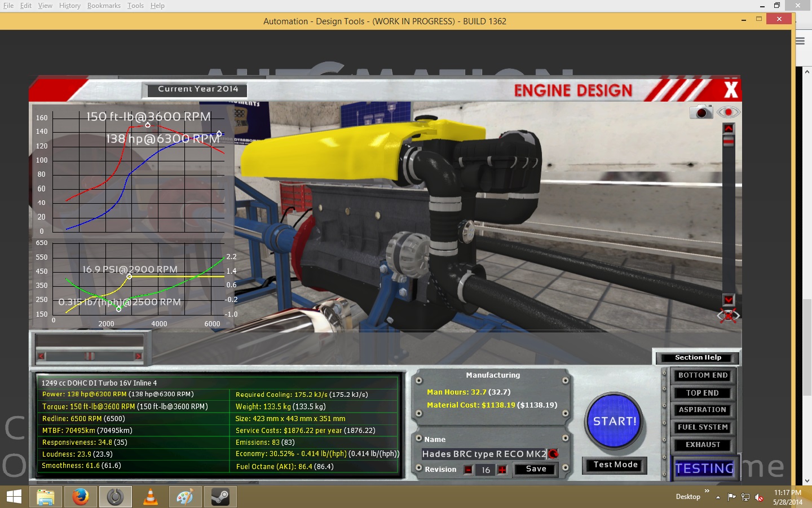Open the Tools menu
The width and height of the screenshot is (812, 508).
[135, 6]
